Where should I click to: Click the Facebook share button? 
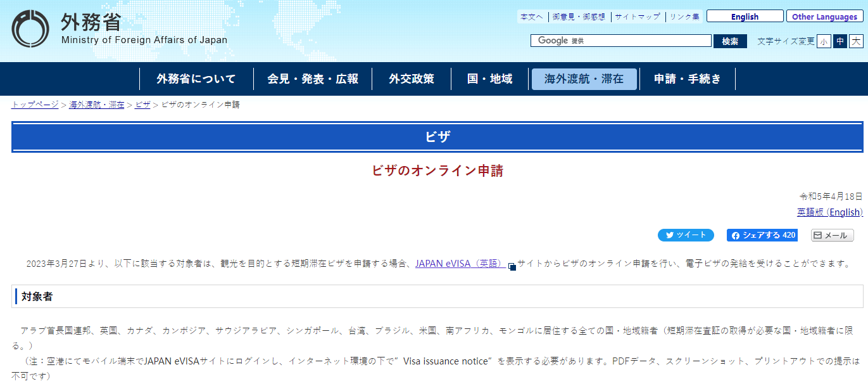pyautogui.click(x=762, y=235)
